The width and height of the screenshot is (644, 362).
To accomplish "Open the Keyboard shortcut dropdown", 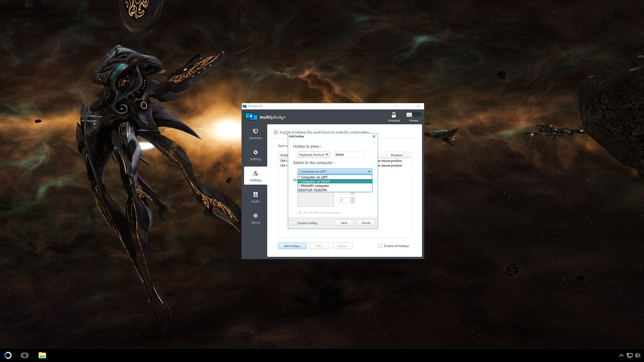I will click(313, 155).
